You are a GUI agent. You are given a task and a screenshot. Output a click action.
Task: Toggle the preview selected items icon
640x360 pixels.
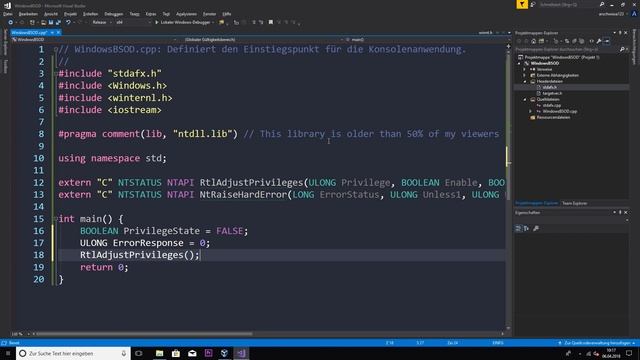607,41
